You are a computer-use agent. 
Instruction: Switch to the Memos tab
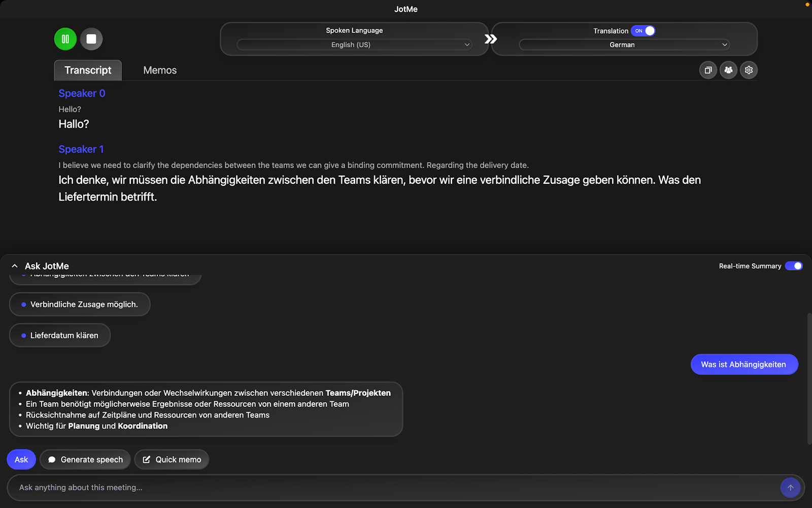[x=159, y=70]
